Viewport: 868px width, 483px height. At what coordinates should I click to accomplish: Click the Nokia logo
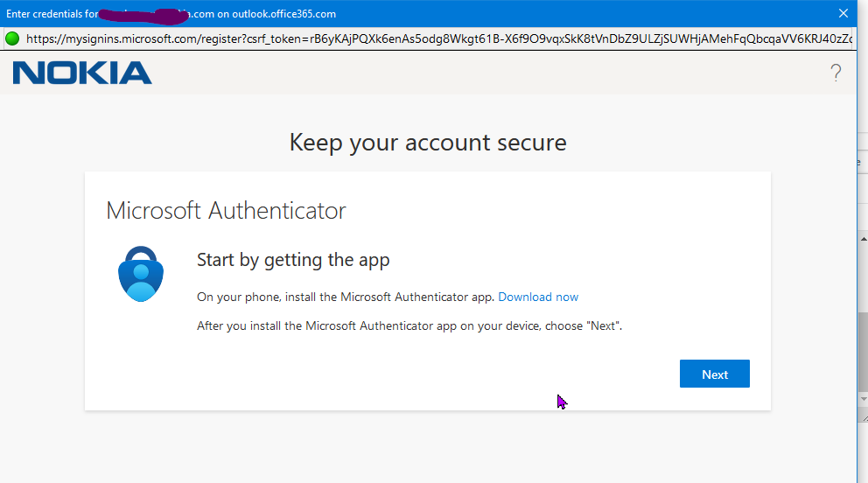tap(82, 73)
